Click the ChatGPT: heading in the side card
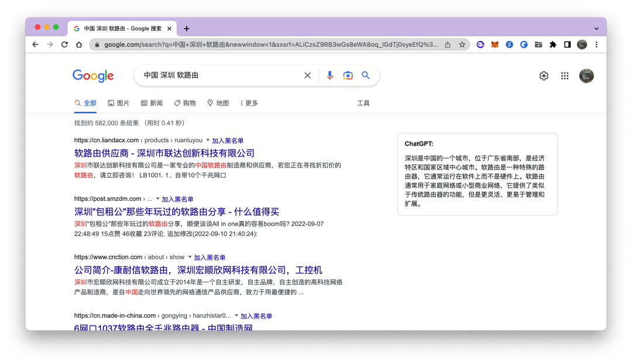 [x=419, y=143]
